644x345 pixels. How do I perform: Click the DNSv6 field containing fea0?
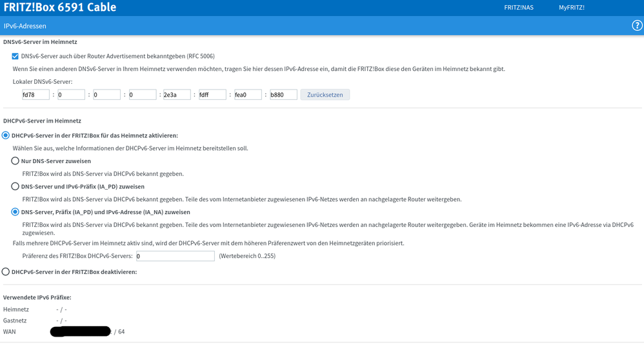coord(248,95)
